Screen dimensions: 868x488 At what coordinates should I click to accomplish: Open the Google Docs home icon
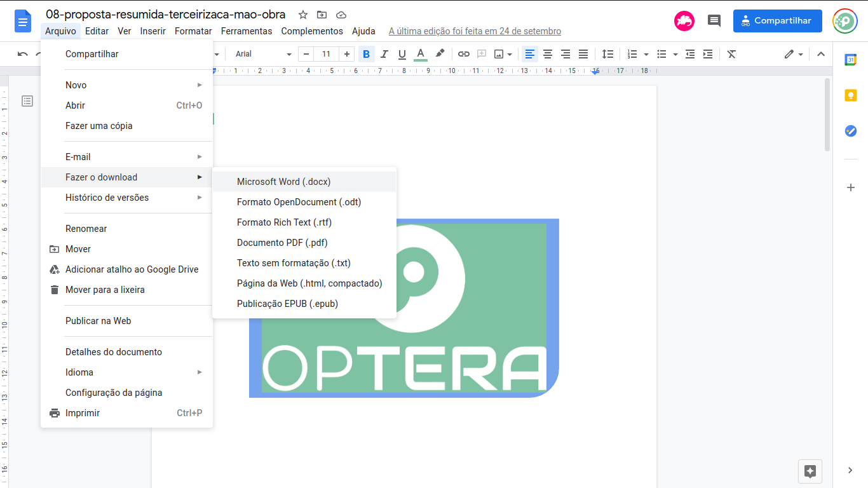[x=23, y=22]
